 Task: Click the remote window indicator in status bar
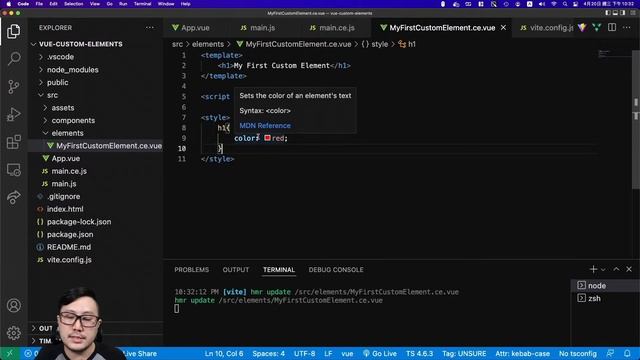[9, 353]
